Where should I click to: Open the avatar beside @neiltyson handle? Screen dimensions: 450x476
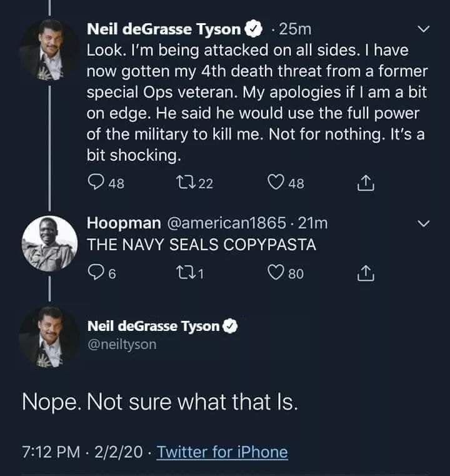pos(49,337)
